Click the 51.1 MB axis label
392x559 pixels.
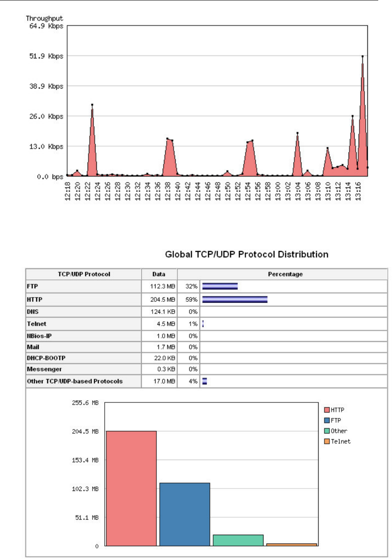(x=87, y=518)
